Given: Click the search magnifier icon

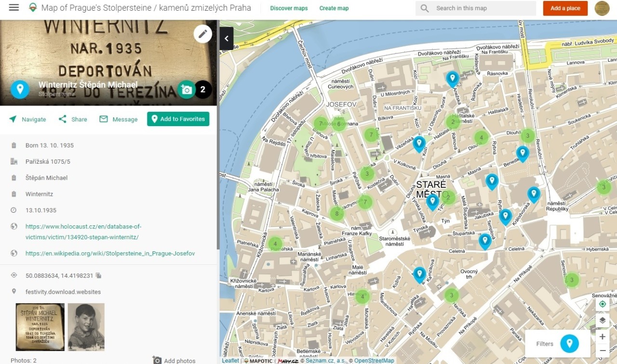Looking at the screenshot, I should click(x=425, y=8).
